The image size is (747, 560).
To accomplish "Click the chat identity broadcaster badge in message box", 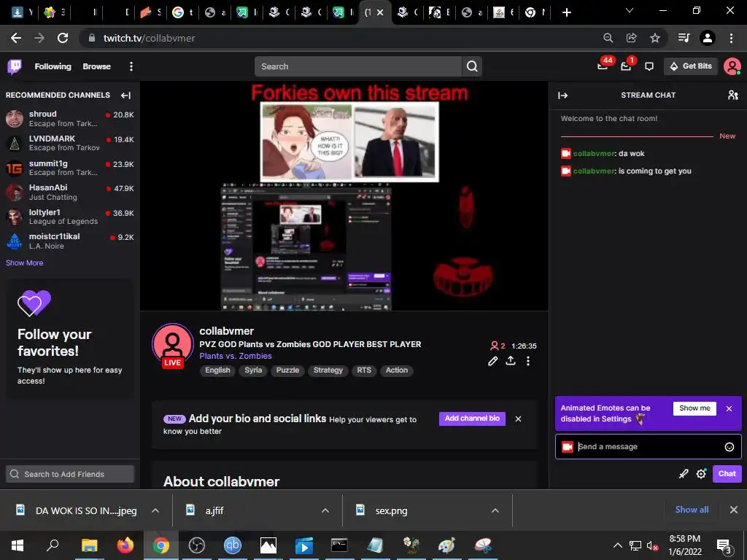I will pos(567,447).
